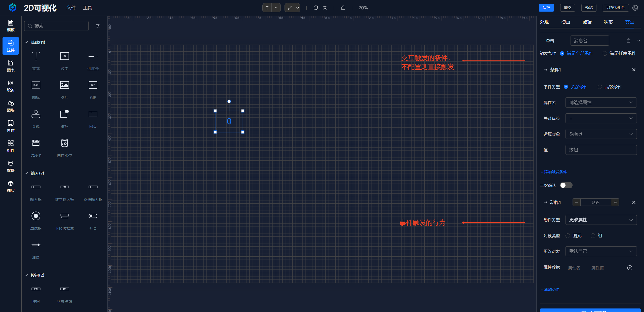The width and height of the screenshot is (644, 312).
Task: Choose the 高级条件 radio button
Action: click(600, 87)
